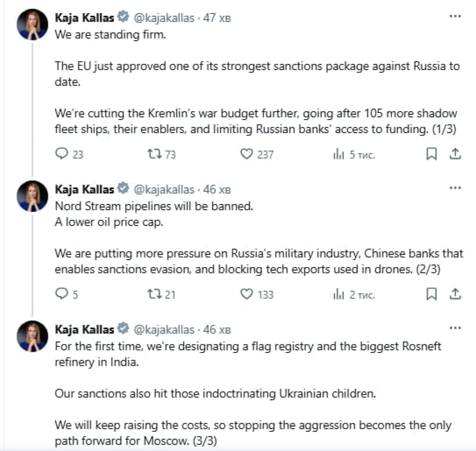Open the more options menu on first tweet
The image size is (476, 451).
point(455,16)
